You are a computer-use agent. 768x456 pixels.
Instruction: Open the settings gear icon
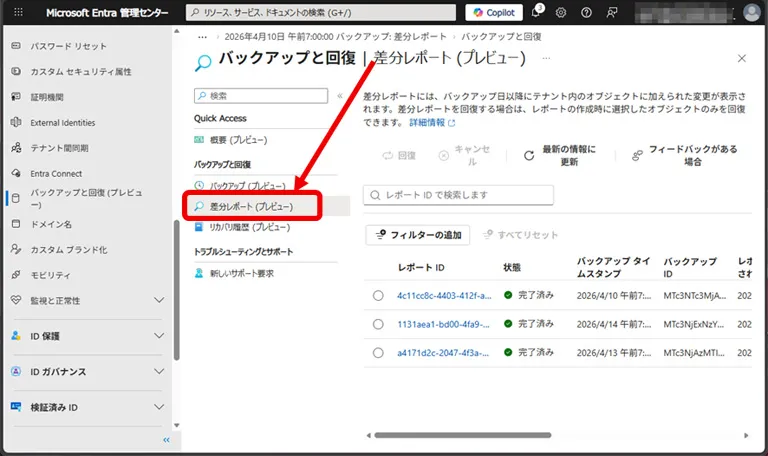561,13
